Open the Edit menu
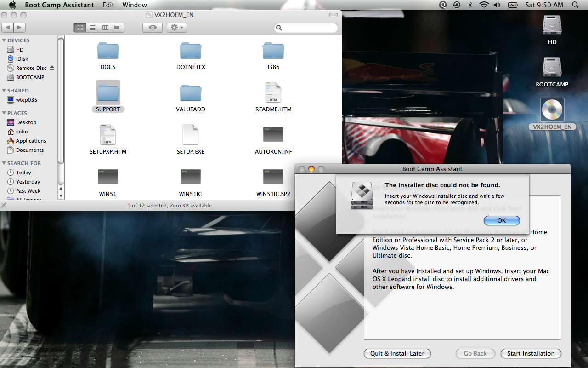The height and width of the screenshot is (368, 588). pyautogui.click(x=108, y=5)
